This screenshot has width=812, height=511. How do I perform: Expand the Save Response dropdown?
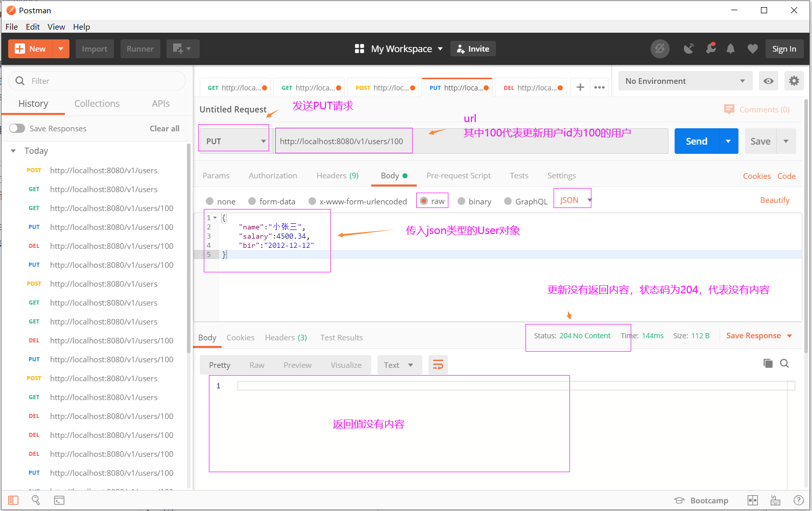(x=790, y=336)
